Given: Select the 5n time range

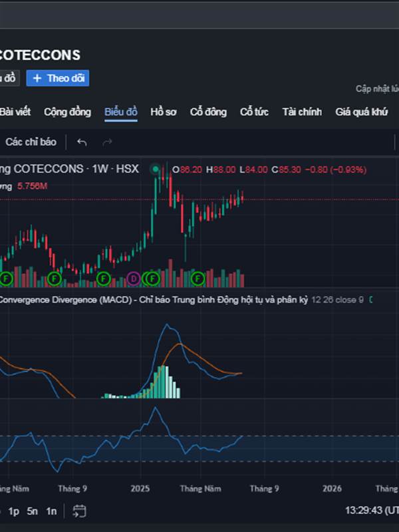Looking at the screenshot, I should coord(32,511).
